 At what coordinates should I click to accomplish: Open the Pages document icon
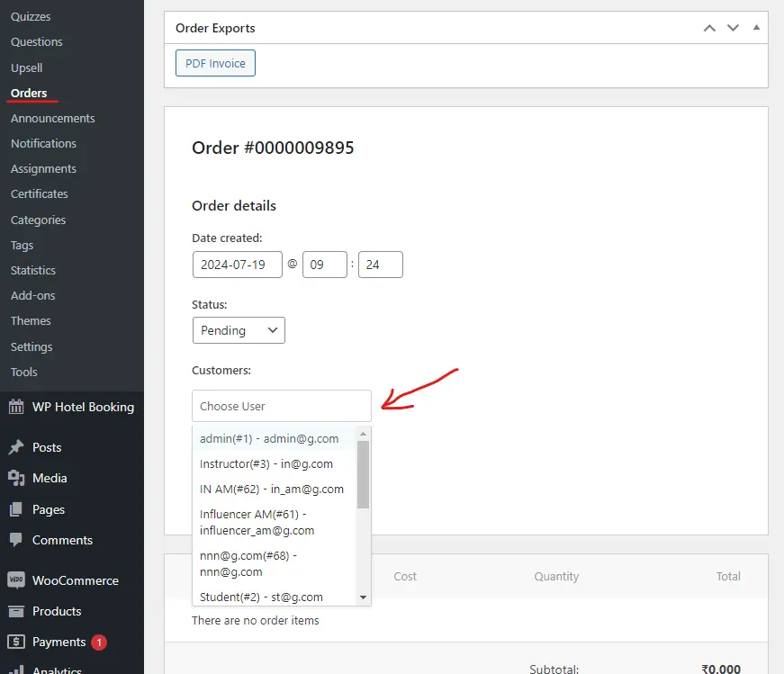tap(16, 509)
